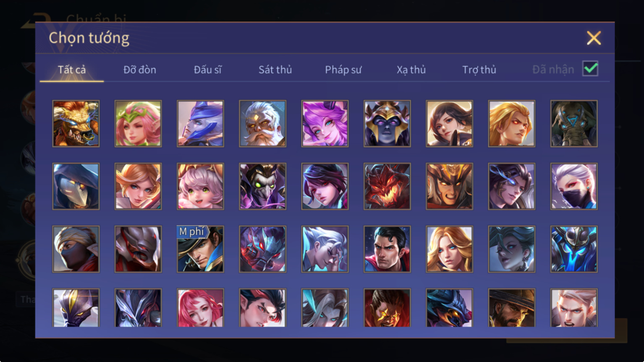Image resolution: width=644 pixels, height=362 pixels.
Task: Choose the cowboy hat bearded hero
Action: (511, 308)
